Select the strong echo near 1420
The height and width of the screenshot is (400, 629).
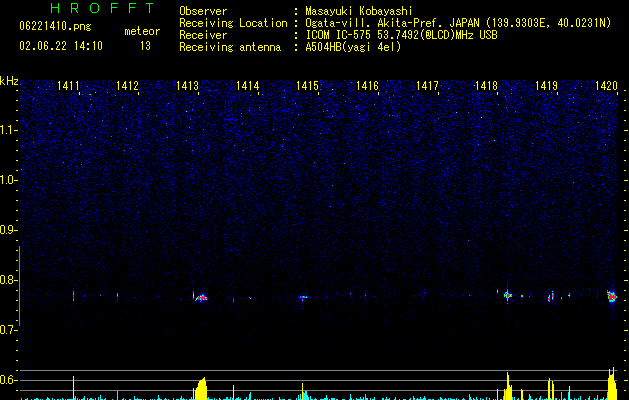pos(612,296)
